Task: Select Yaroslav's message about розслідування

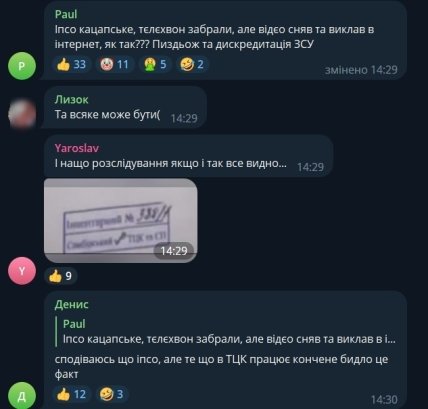Action: point(170,163)
